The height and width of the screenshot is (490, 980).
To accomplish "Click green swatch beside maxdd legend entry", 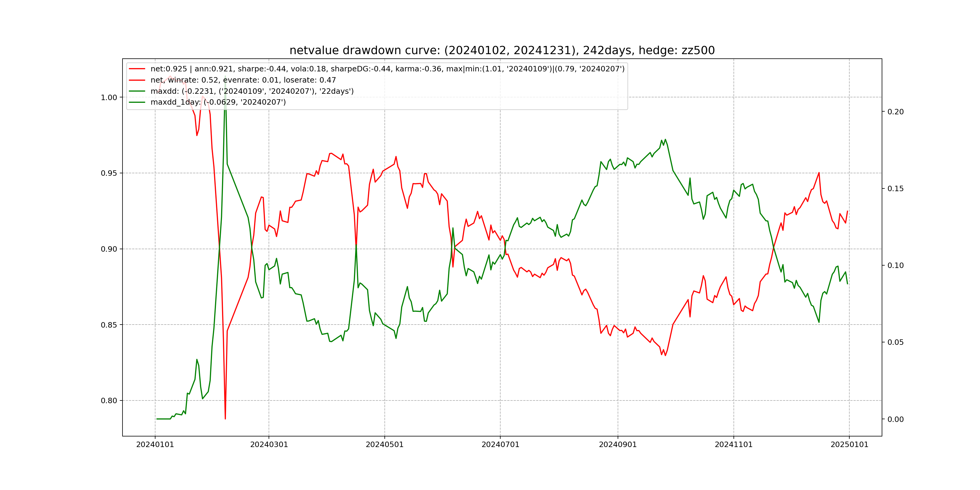I will click(137, 91).
